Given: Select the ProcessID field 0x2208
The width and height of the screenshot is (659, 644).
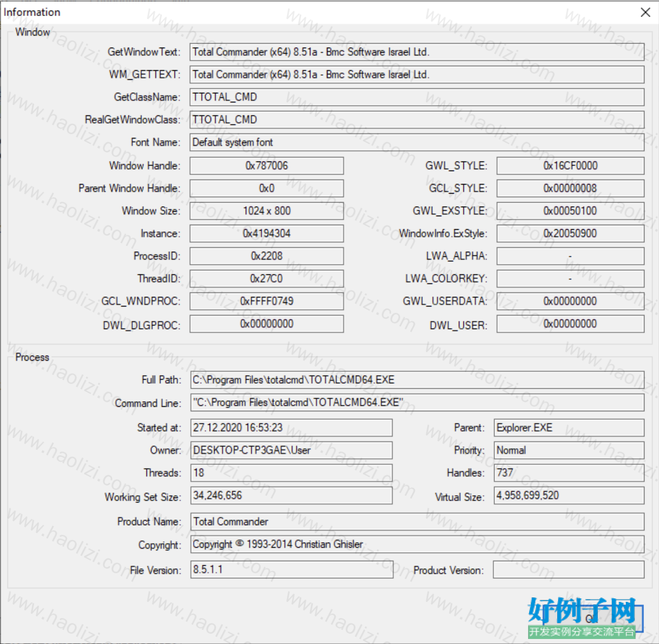Looking at the screenshot, I should click(x=267, y=256).
